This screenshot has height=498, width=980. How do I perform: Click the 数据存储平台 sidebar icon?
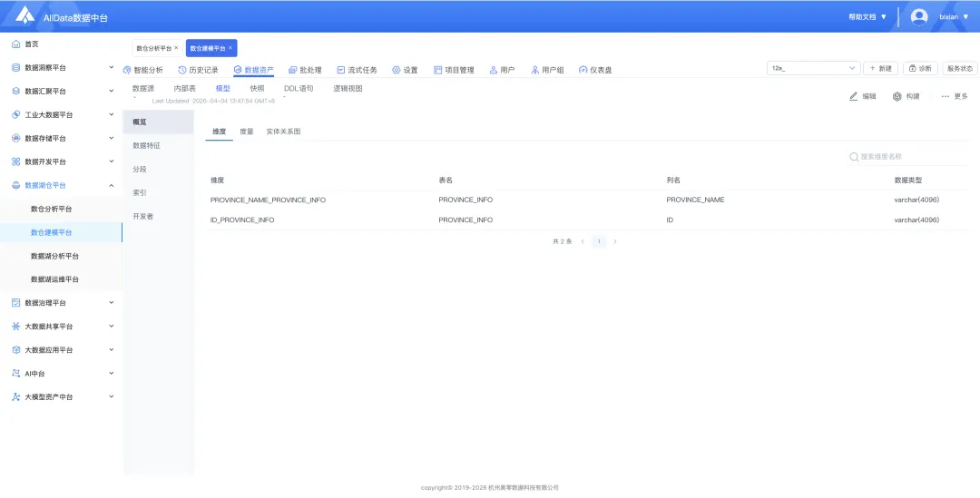click(x=16, y=138)
